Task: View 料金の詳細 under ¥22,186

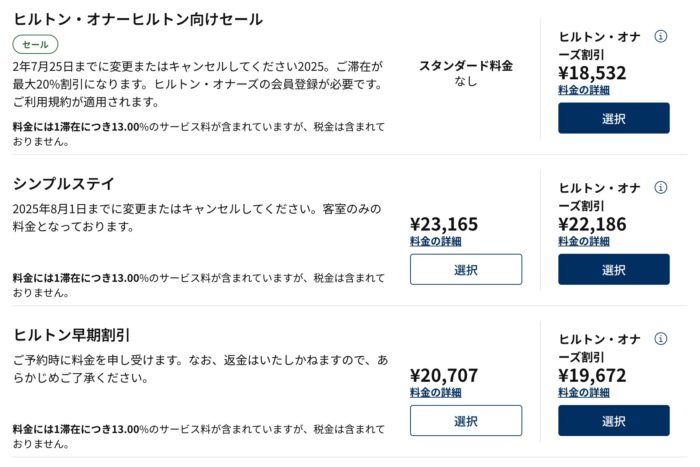Action: coord(584,242)
